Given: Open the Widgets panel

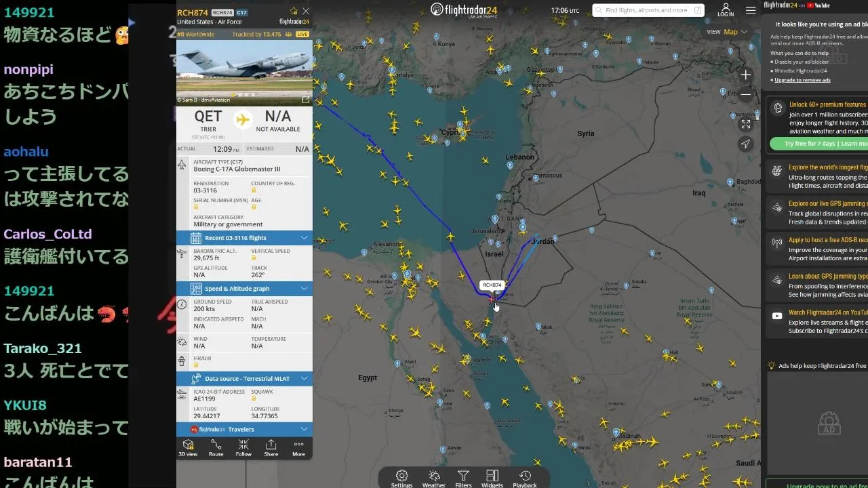Looking at the screenshot, I should coord(492,479).
